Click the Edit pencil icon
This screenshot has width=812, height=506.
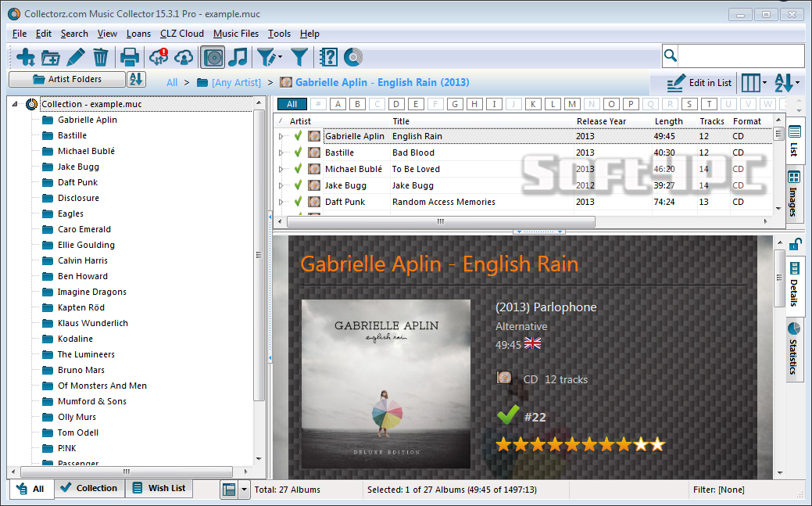point(76,57)
